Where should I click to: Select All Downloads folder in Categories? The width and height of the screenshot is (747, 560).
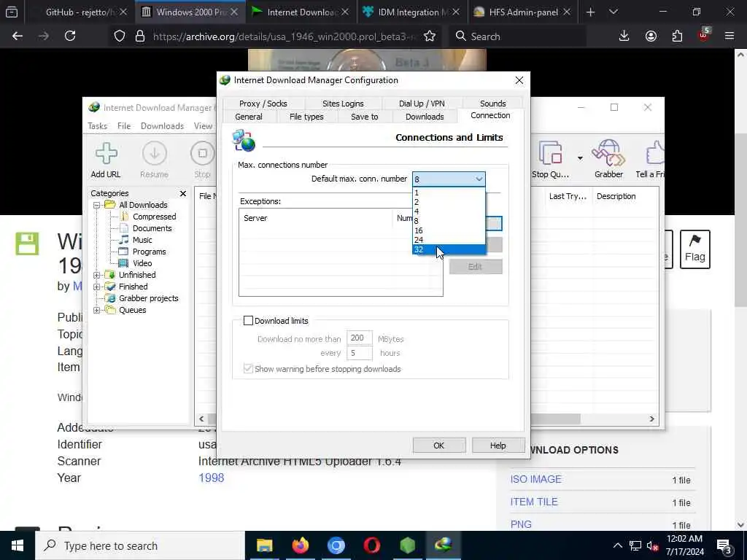(x=143, y=205)
